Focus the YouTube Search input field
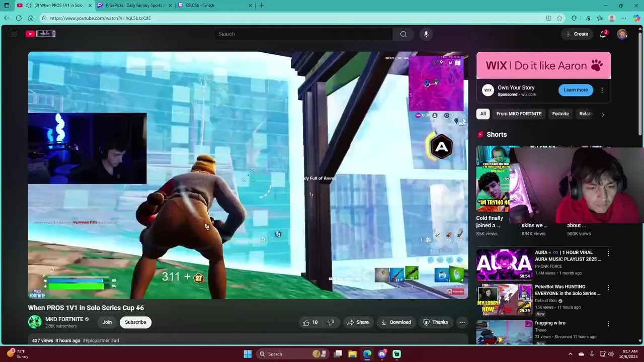This screenshot has width=644, height=362. pyautogui.click(x=303, y=34)
